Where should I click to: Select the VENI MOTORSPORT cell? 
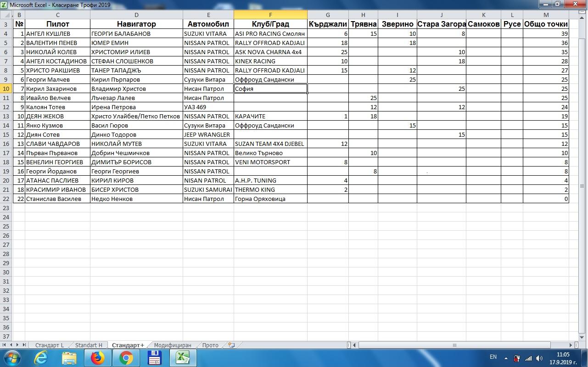pos(270,162)
